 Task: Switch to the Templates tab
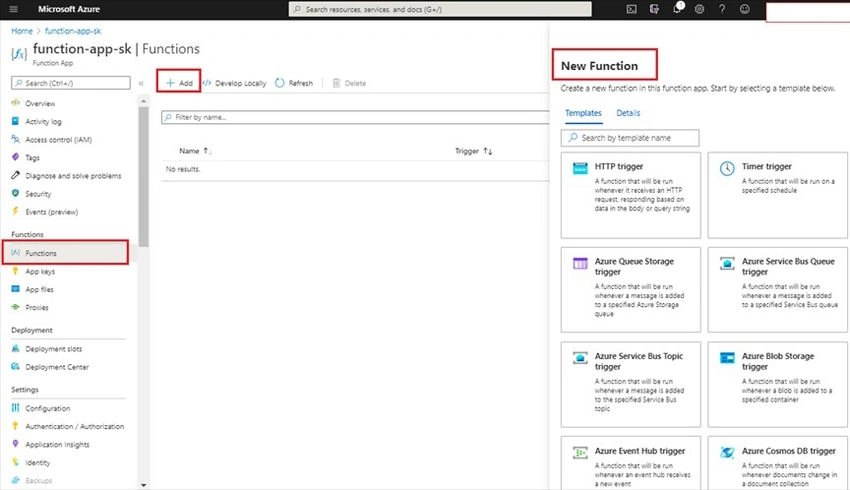pyautogui.click(x=583, y=113)
